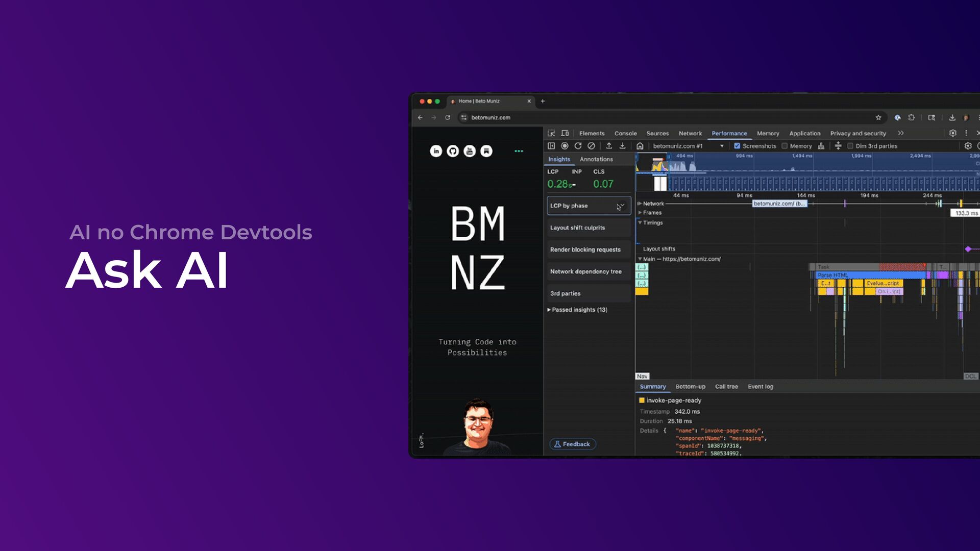The height and width of the screenshot is (551, 980).
Task: Open the Event log tab
Action: click(761, 387)
